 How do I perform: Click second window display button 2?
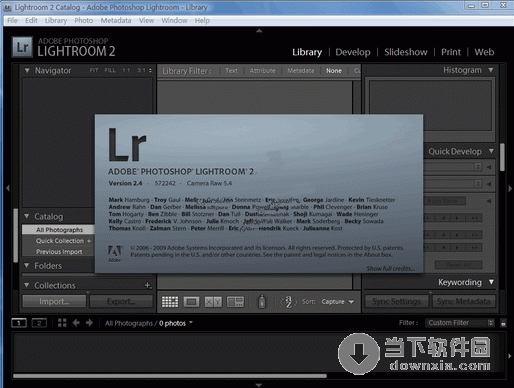point(39,323)
